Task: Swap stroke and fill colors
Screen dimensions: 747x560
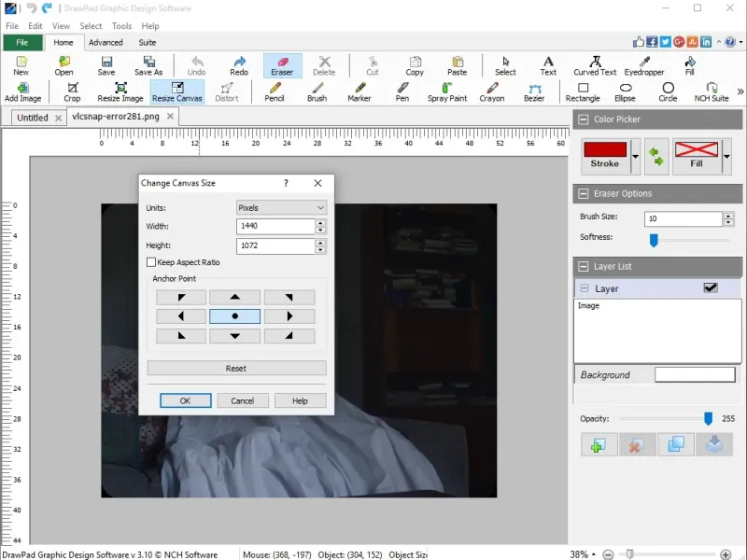Action: point(656,156)
